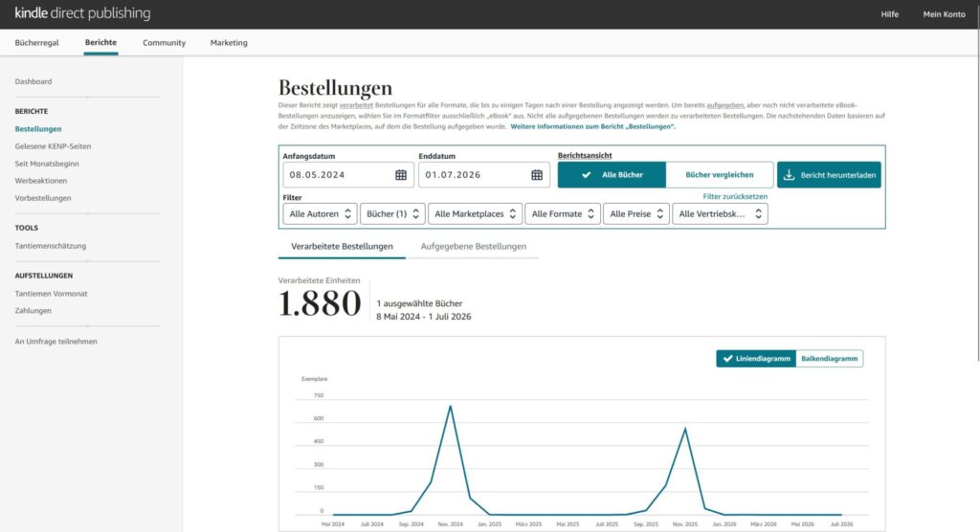Click the 'Juli 2026' axis label

click(842, 524)
